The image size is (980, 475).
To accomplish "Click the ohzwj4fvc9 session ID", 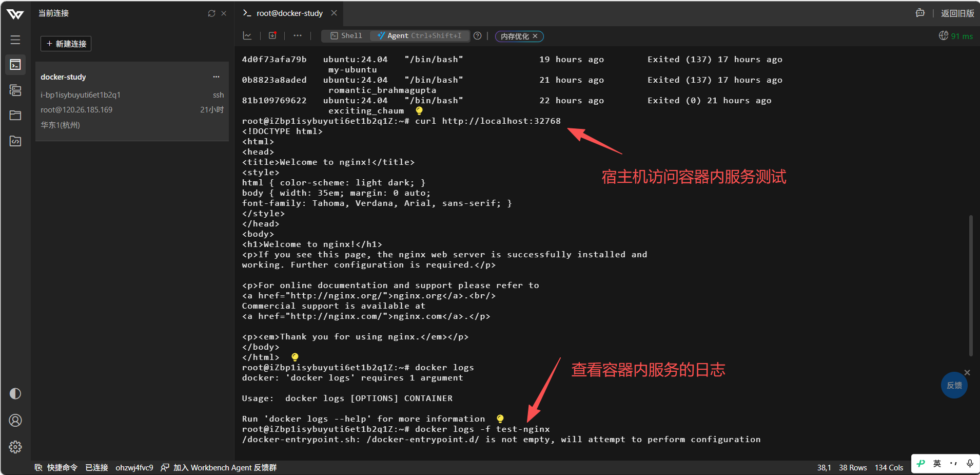I will [134, 467].
